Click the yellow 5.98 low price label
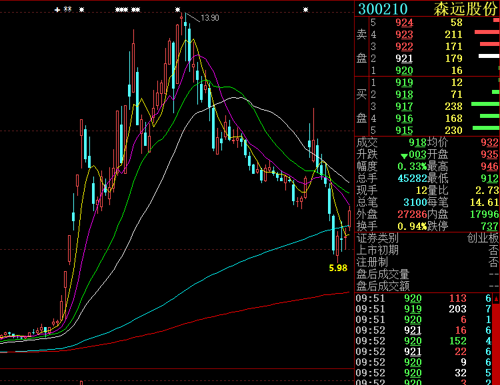Screen dimensions: 500x385 (x=338, y=268)
